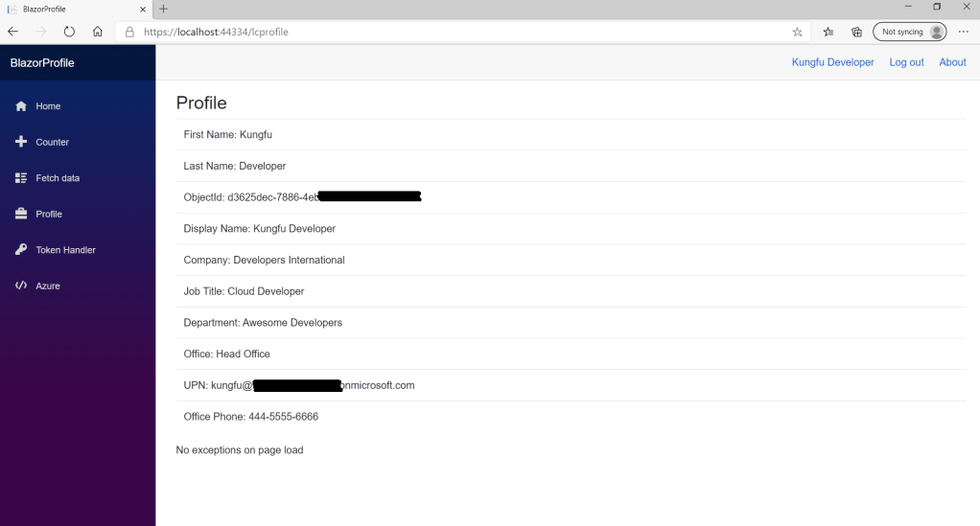
Task: Open browser settings ellipsis menu
Action: 964,32
